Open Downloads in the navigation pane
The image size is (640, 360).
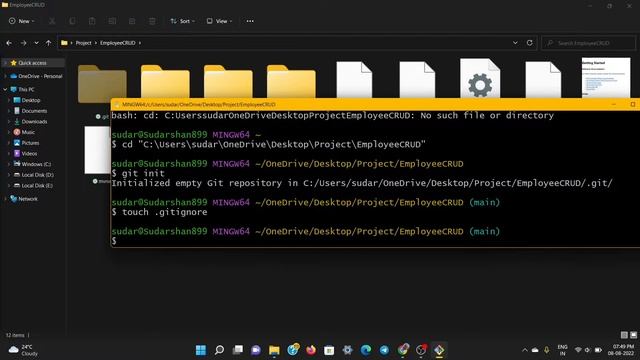click(x=34, y=122)
